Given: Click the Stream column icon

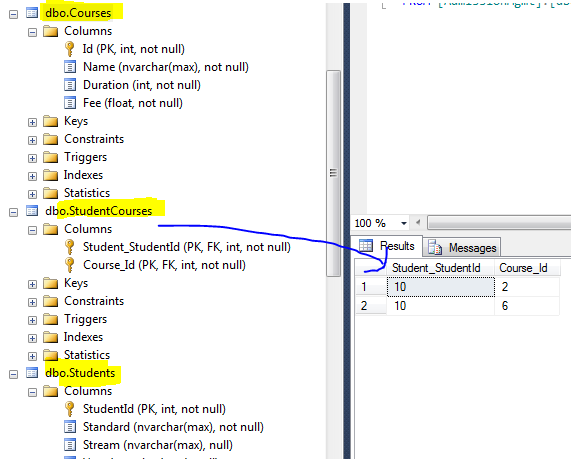Looking at the screenshot, I should click(x=70, y=445).
